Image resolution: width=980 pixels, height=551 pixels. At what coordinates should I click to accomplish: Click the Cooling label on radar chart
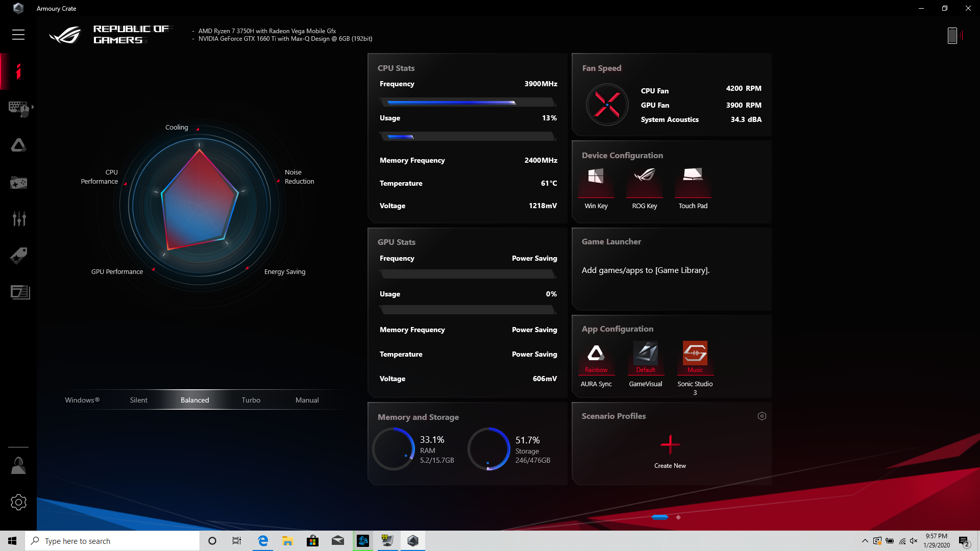tap(177, 128)
